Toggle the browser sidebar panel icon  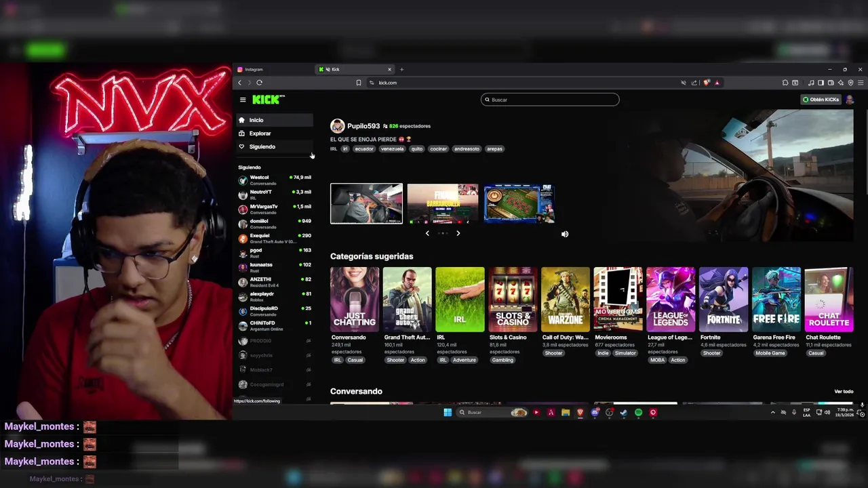pos(821,83)
